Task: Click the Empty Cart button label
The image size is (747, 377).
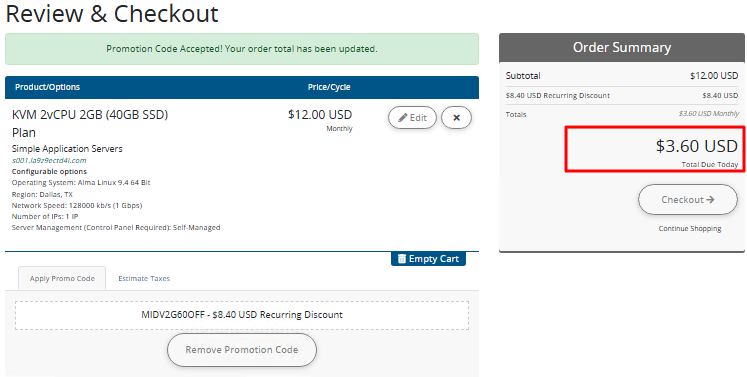Action: coord(434,259)
